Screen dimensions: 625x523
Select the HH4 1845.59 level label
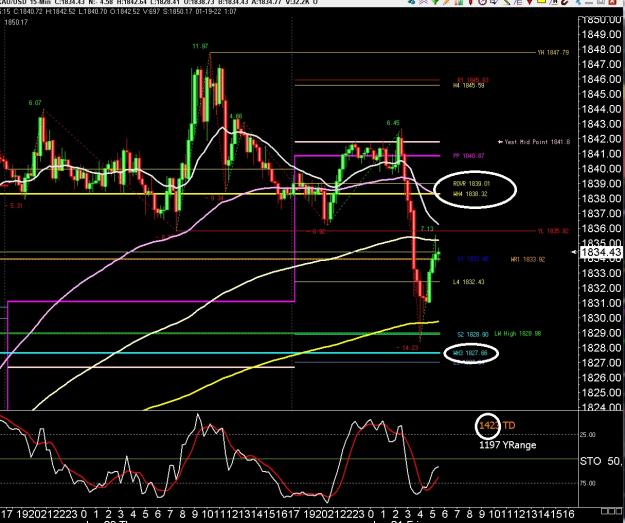[x=469, y=86]
